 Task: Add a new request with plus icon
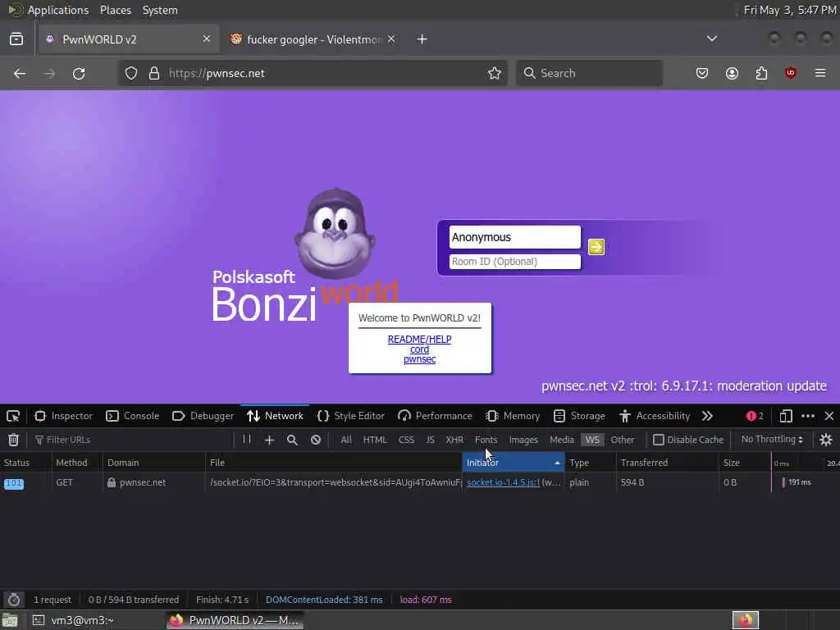[269, 440]
